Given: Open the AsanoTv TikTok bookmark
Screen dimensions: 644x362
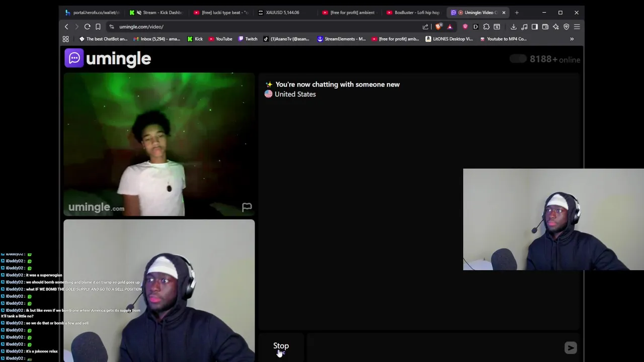Looking at the screenshot, I should click(286, 39).
